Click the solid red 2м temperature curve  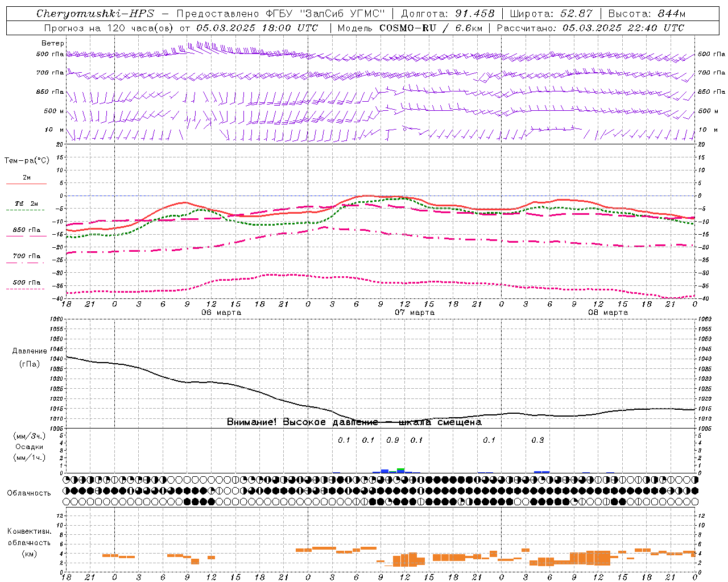(364, 196)
